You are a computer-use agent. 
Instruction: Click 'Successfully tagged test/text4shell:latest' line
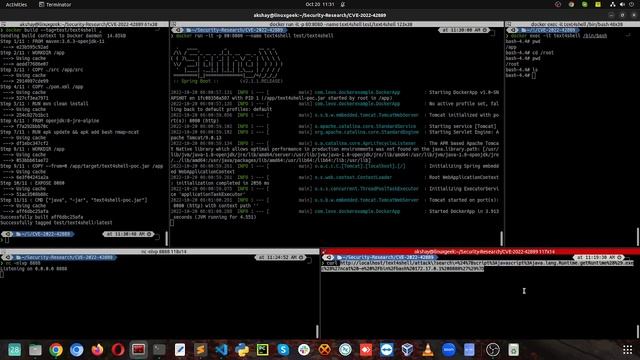pos(56,223)
